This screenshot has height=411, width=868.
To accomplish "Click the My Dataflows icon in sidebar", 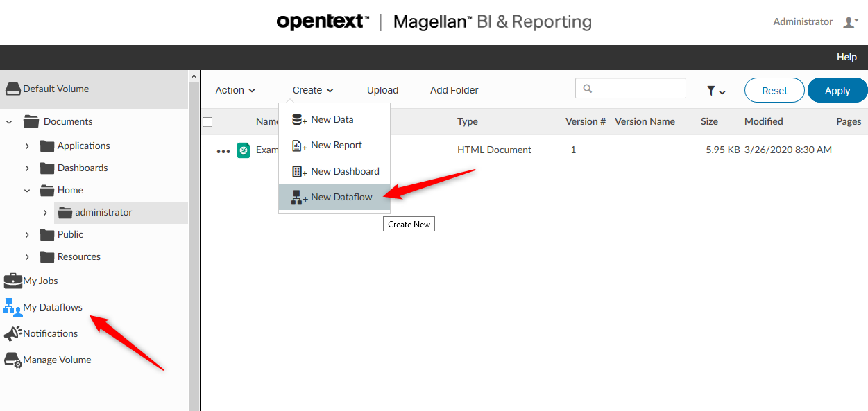I will [x=12, y=307].
